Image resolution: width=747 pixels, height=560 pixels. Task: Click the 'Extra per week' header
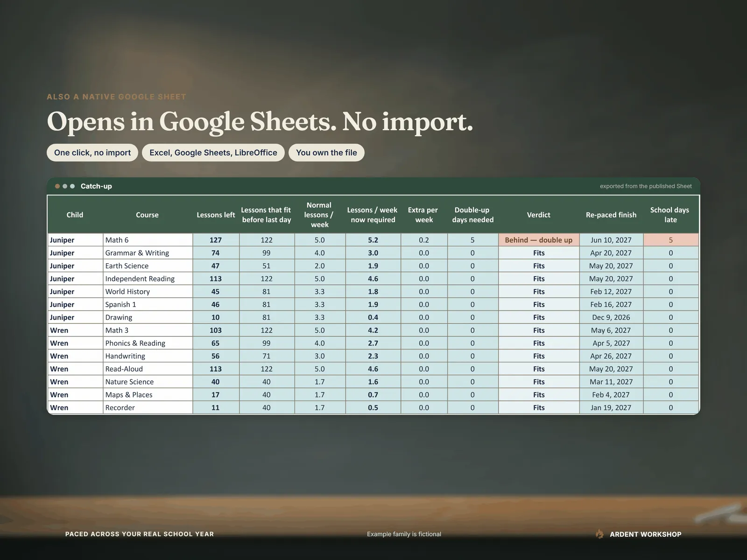coord(424,215)
